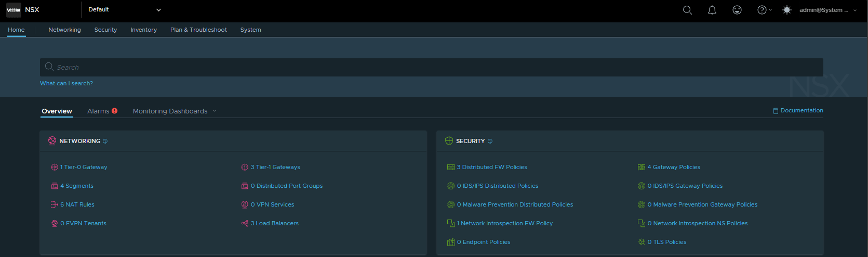Screen dimensions: 868x257
Task: Open '4 Gateway Policies' link
Action: 674,167
